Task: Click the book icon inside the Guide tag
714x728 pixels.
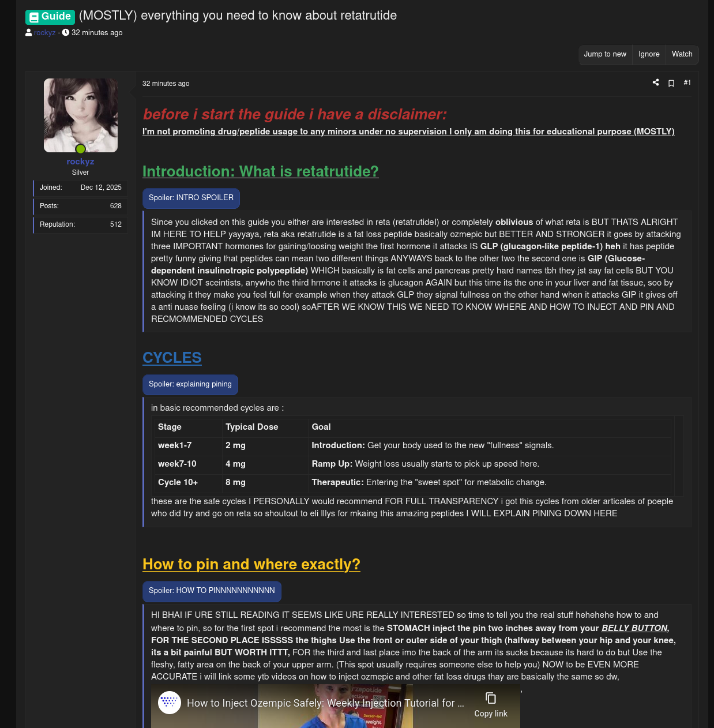Action: point(35,17)
